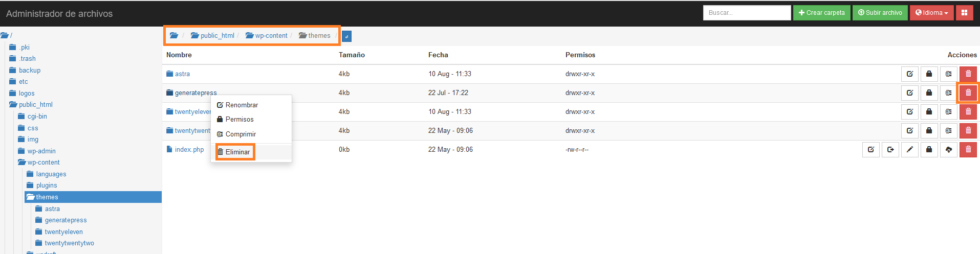Click the Crear carpeta button

coord(821,13)
